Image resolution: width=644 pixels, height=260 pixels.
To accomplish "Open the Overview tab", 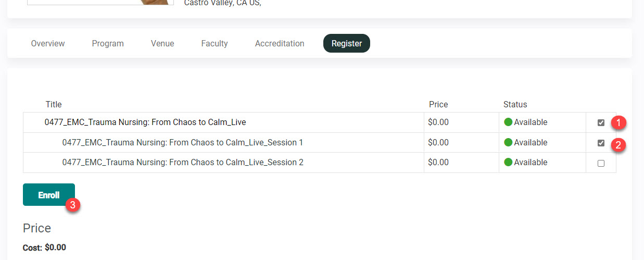I will (x=48, y=44).
